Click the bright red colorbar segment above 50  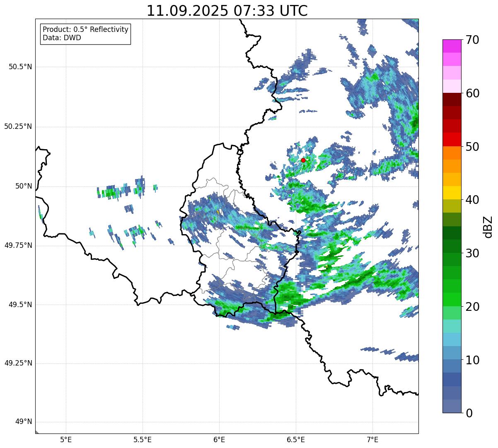452,140
